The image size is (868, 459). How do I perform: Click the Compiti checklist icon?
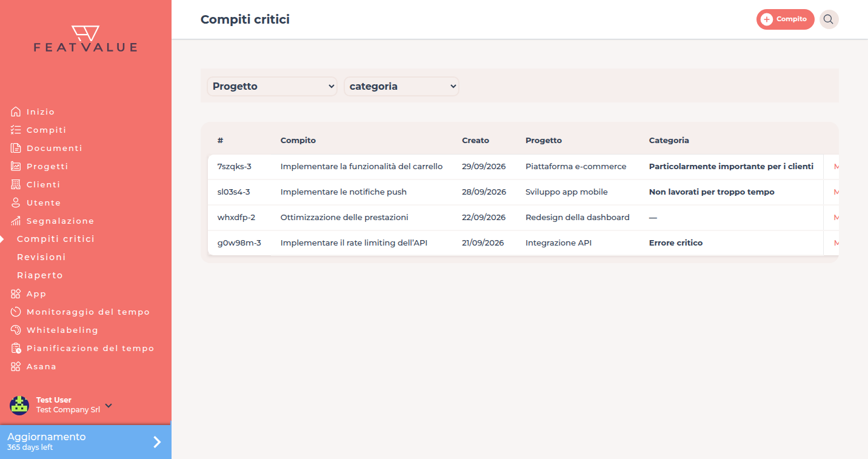click(x=16, y=130)
